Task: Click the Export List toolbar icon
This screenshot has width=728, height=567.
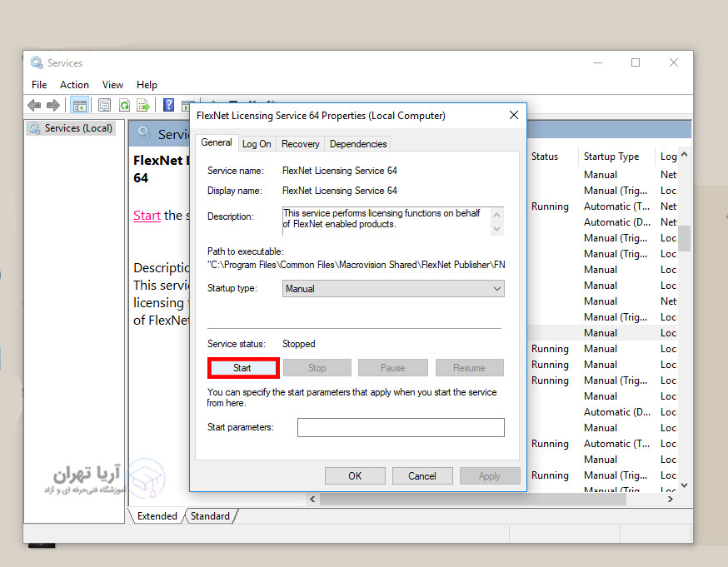Action: coord(143,105)
